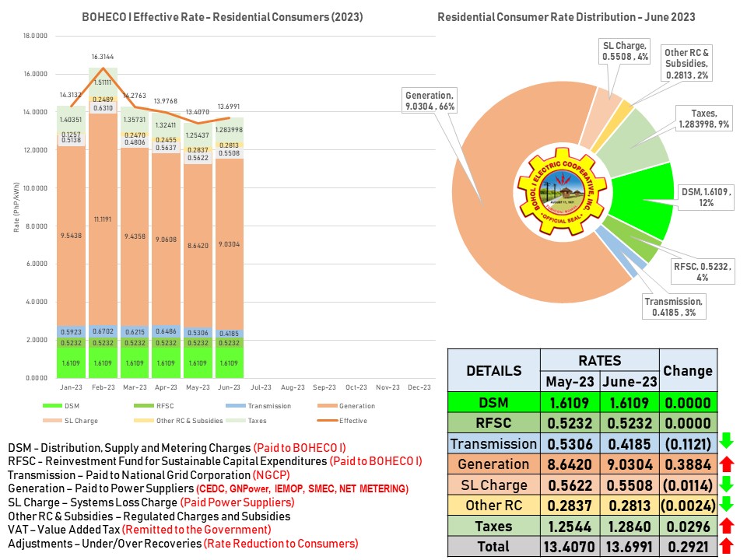Click the June-23 column header in table
747x560 pixels.
click(630, 382)
